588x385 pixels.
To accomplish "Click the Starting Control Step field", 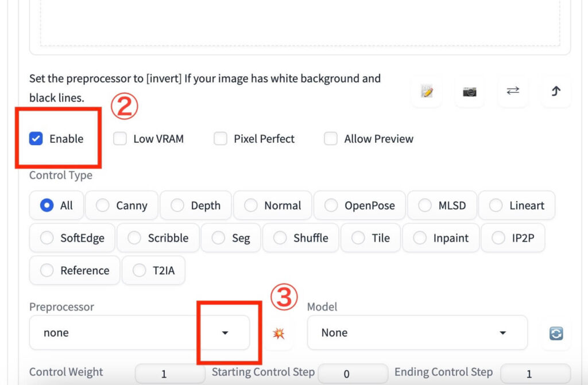I will click(x=346, y=374).
